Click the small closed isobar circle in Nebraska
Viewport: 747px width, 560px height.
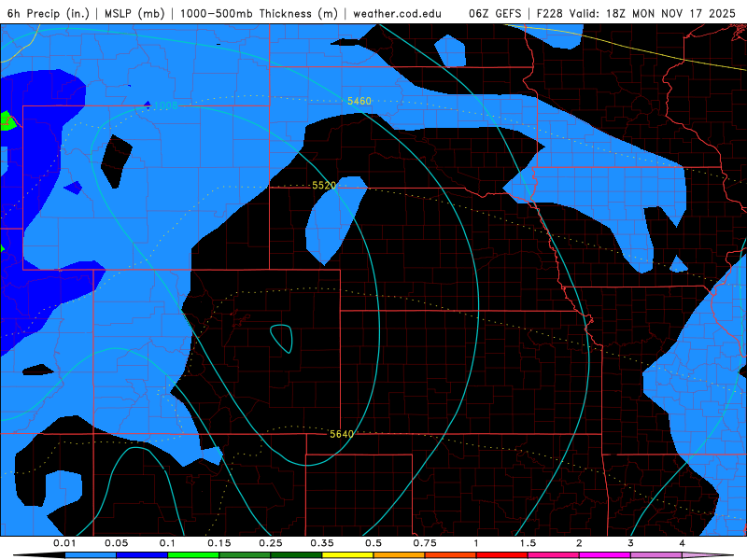pyautogui.click(x=282, y=339)
